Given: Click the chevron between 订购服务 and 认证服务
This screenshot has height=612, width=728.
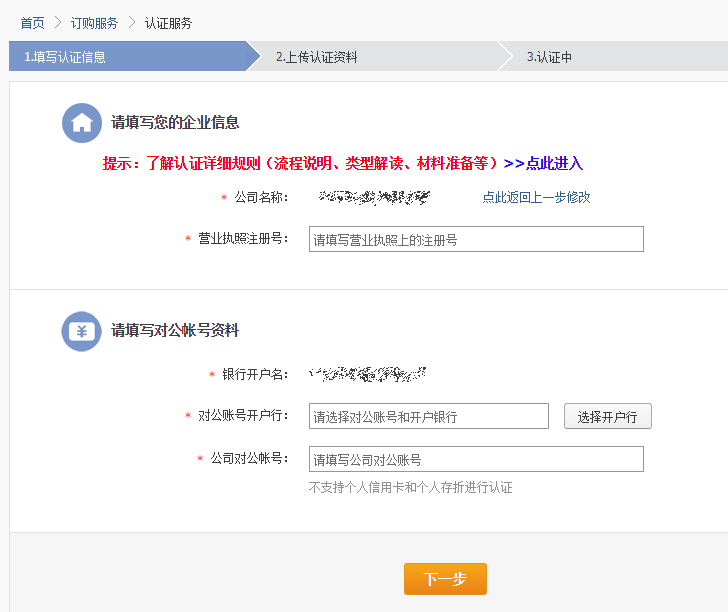Looking at the screenshot, I should tap(131, 22).
